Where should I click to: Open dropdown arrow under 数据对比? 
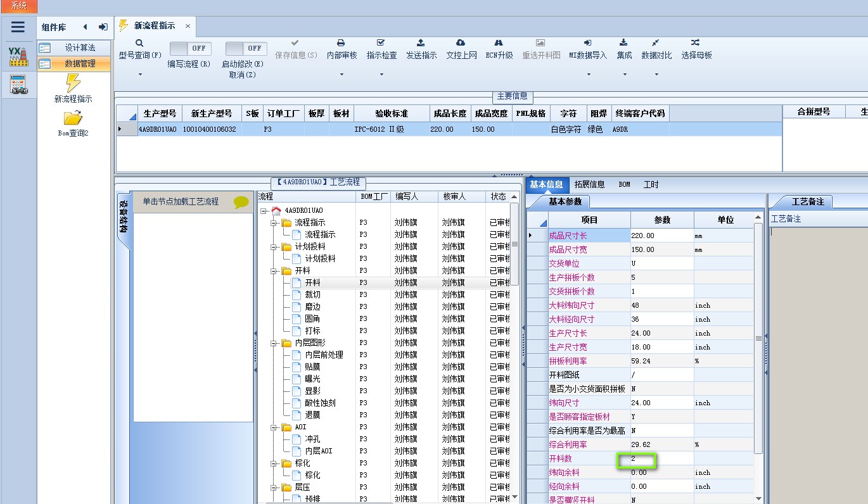(x=656, y=75)
